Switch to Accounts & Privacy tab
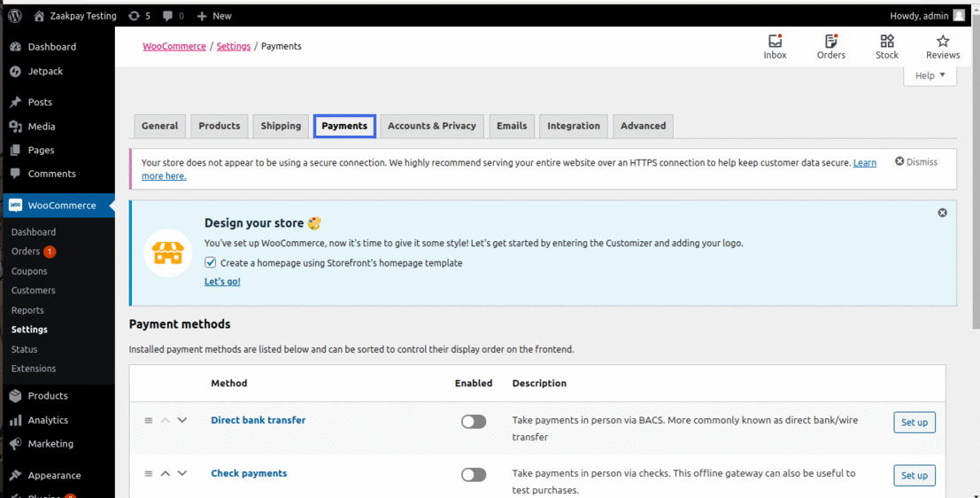The height and width of the screenshot is (498, 980). click(x=432, y=126)
